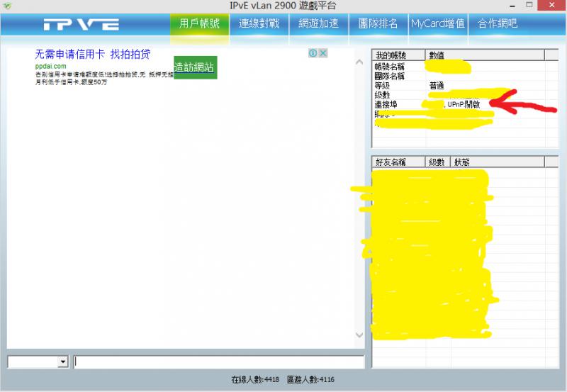Switch to the 連線對戰 tab
The width and height of the screenshot is (567, 392).
[x=259, y=24]
